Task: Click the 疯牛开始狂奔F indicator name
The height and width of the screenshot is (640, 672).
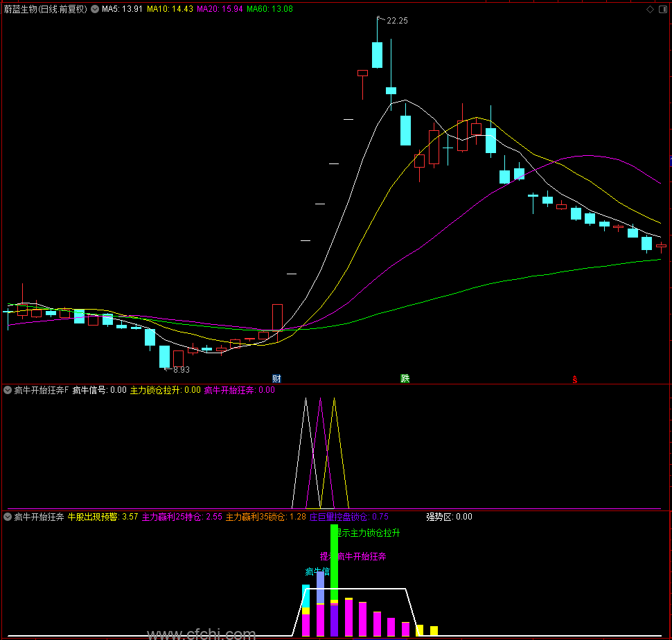Action: (x=41, y=390)
